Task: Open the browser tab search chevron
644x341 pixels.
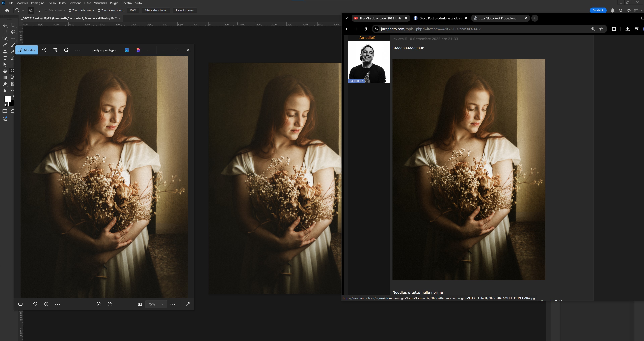Action: [x=346, y=18]
